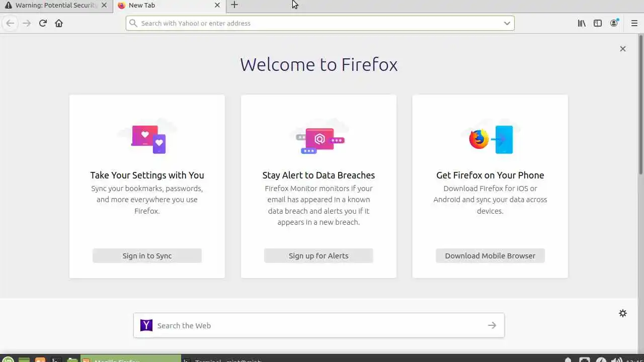This screenshot has width=644, height=362.
Task: Expand the address bar history dropdown
Action: tap(507, 23)
